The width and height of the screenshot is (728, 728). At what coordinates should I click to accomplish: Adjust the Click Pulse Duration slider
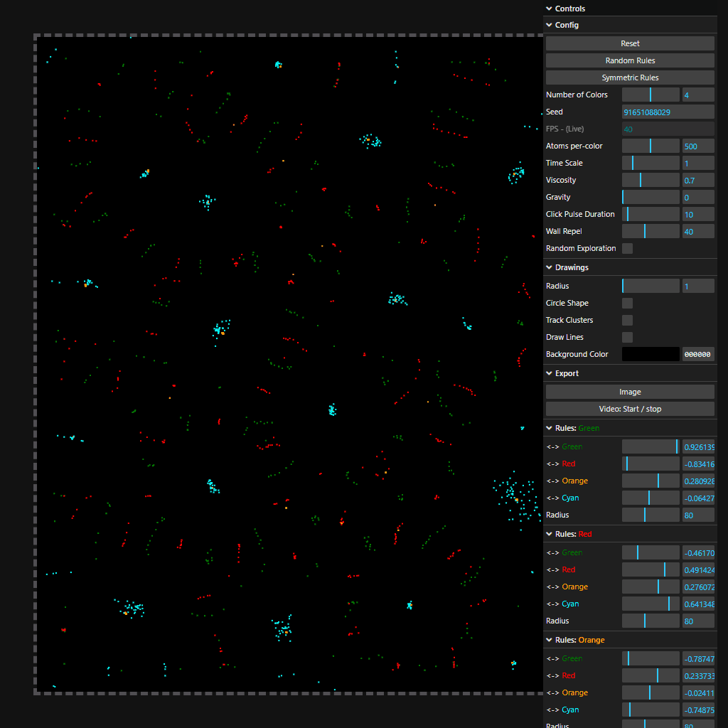(651, 214)
